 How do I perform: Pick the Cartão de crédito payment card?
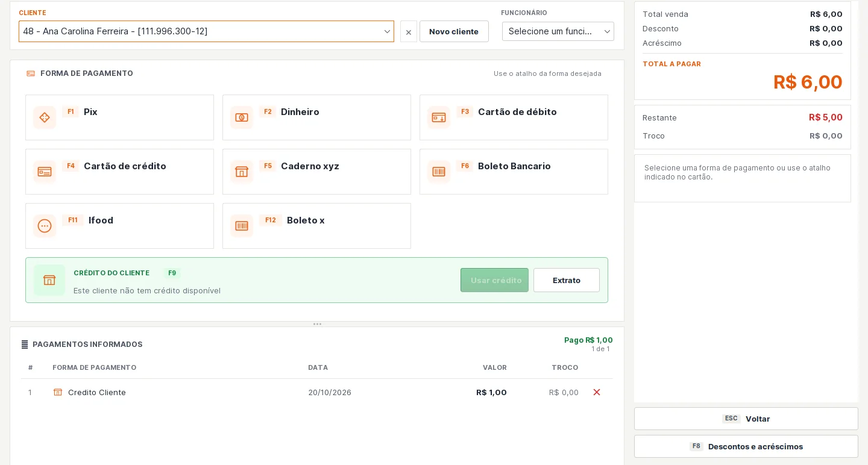coord(119,172)
